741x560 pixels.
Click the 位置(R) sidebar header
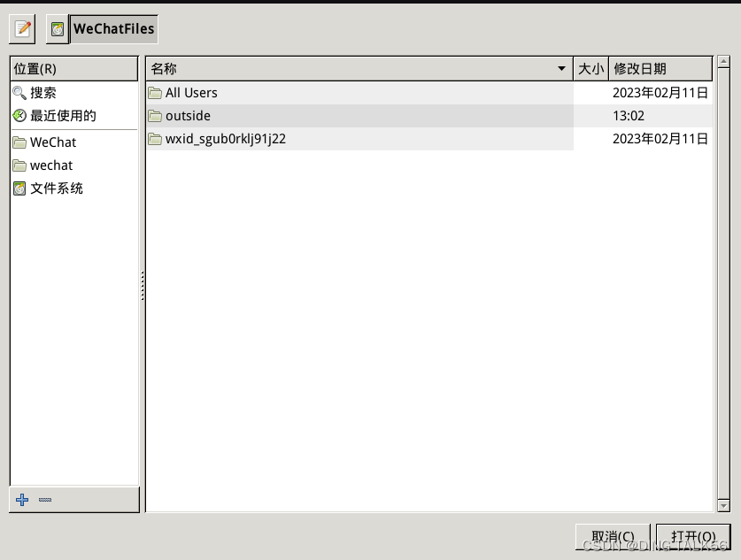click(x=74, y=69)
